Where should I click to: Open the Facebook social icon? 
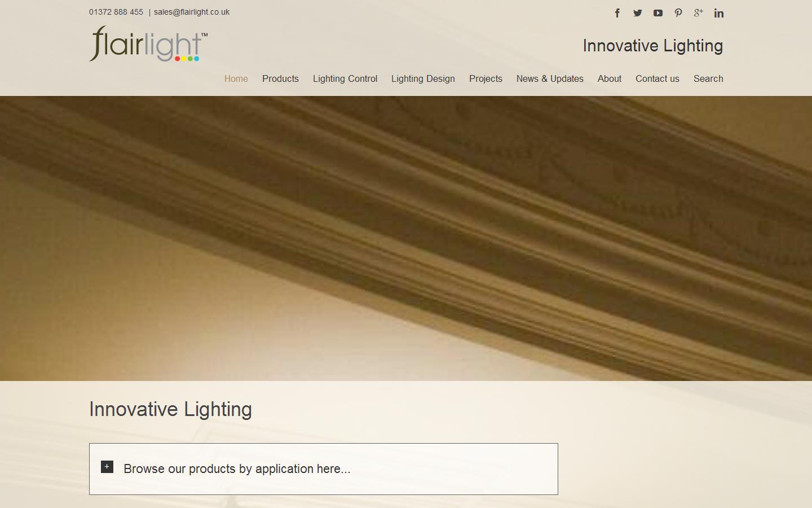617,13
